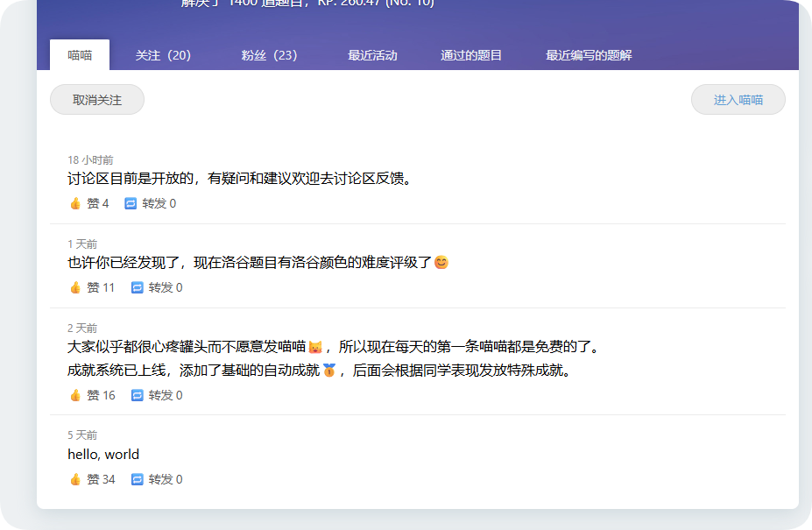812x530 pixels.
Task: Click the 取消关注 button
Action: (x=97, y=100)
